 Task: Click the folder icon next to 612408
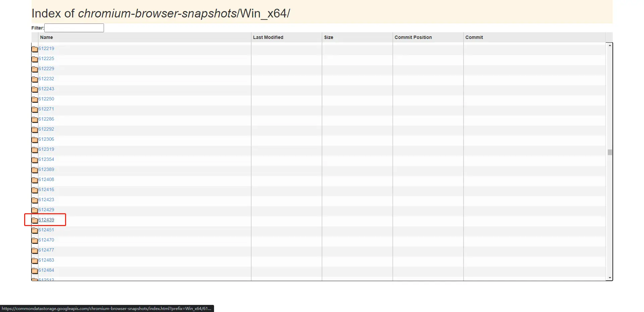pyautogui.click(x=35, y=180)
